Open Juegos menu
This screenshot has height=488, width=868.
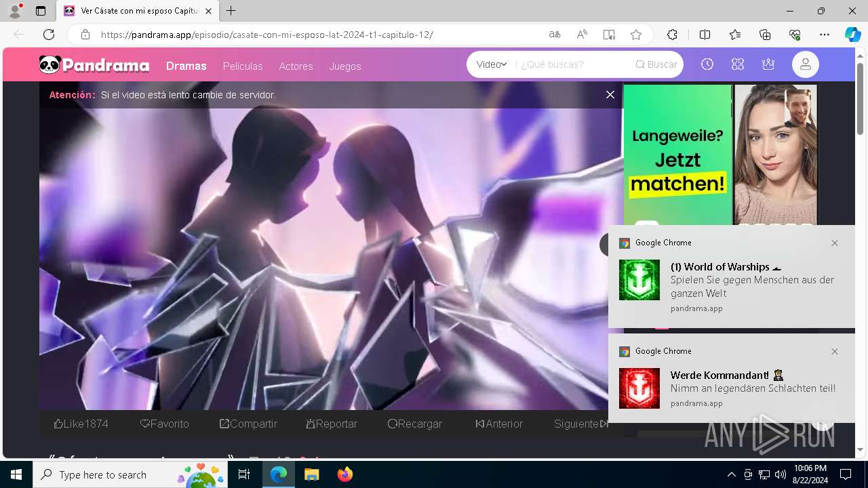click(x=345, y=66)
